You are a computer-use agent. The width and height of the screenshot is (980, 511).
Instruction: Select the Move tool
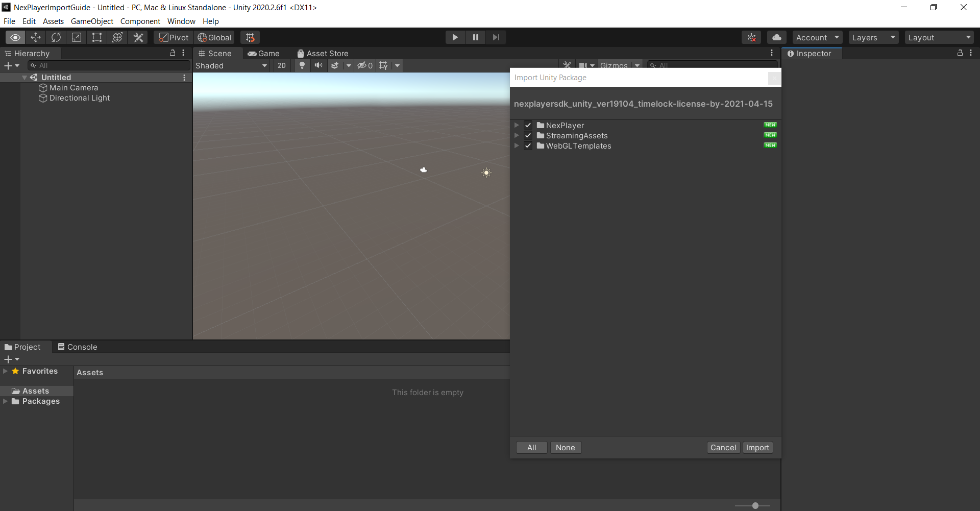click(x=36, y=37)
